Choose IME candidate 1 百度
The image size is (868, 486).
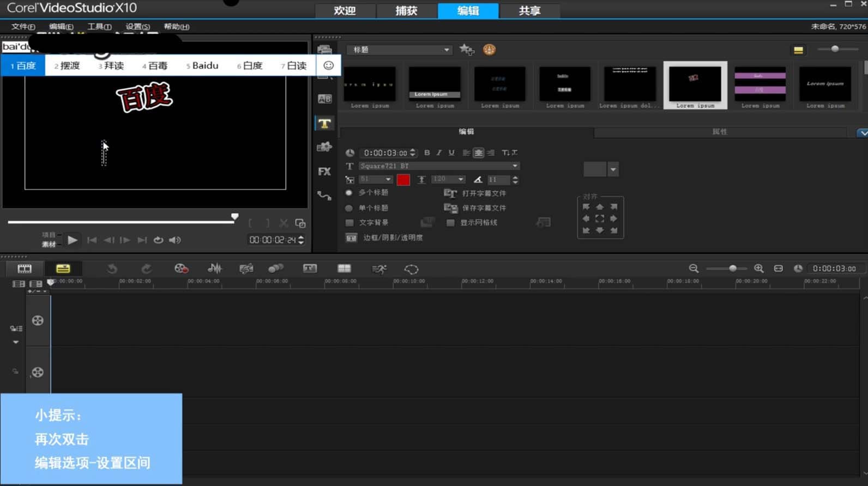23,65
